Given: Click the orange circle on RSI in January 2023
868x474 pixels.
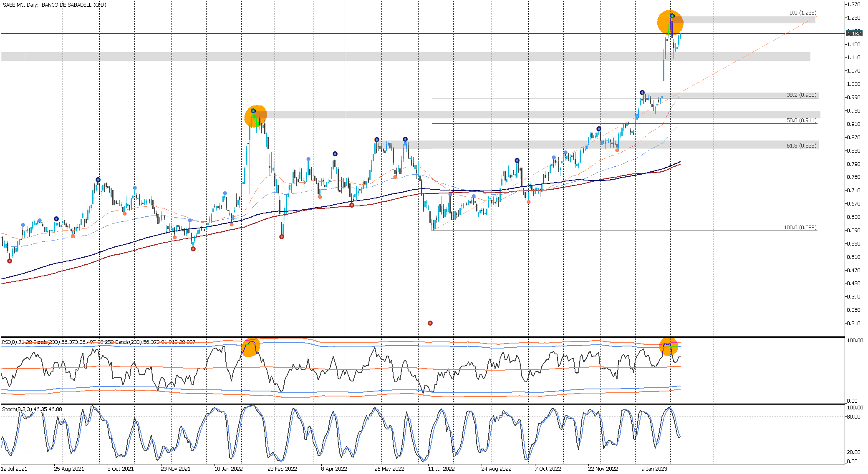Looking at the screenshot, I should 668,346.
